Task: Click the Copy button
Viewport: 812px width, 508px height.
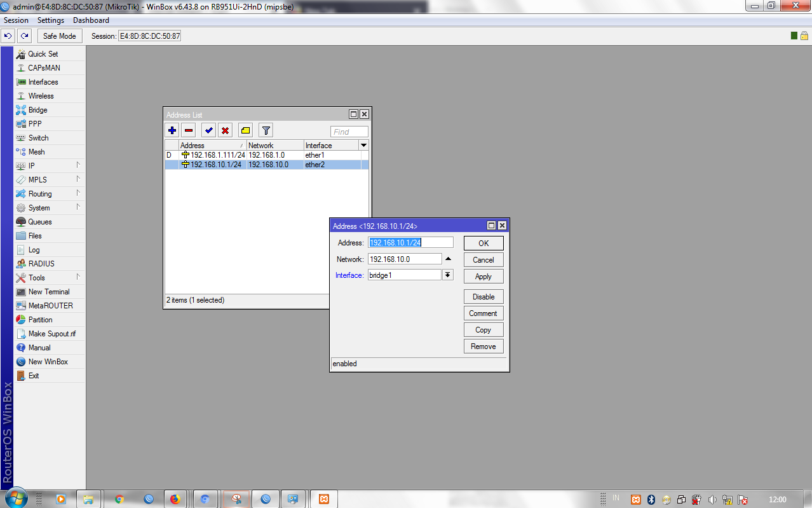Action: click(484, 330)
